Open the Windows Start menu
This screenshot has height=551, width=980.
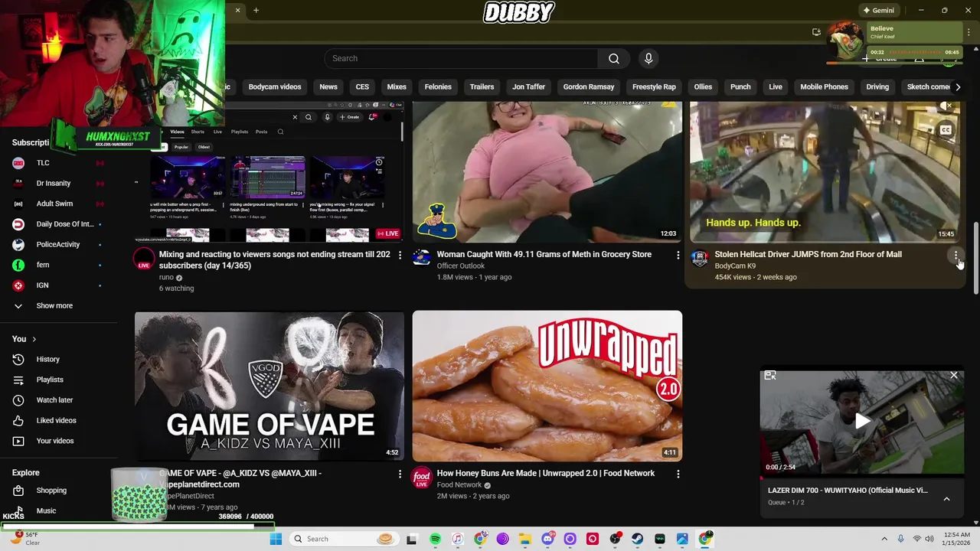[x=276, y=539]
